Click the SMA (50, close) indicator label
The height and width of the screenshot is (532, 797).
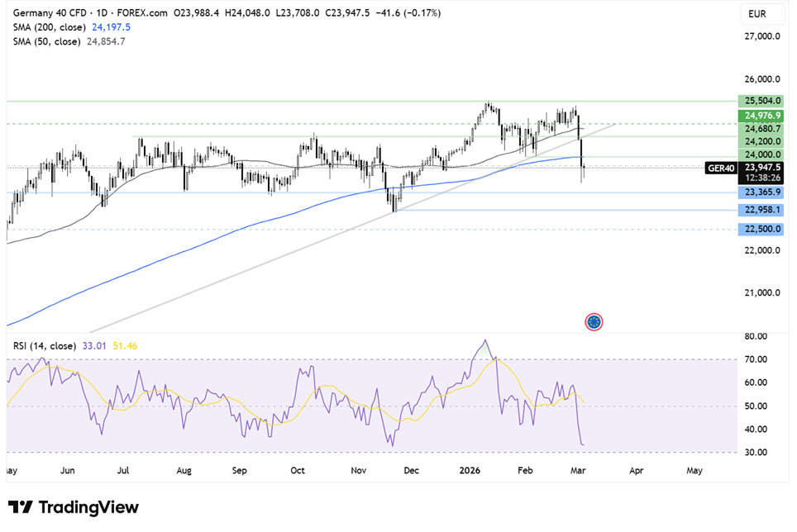coord(47,41)
